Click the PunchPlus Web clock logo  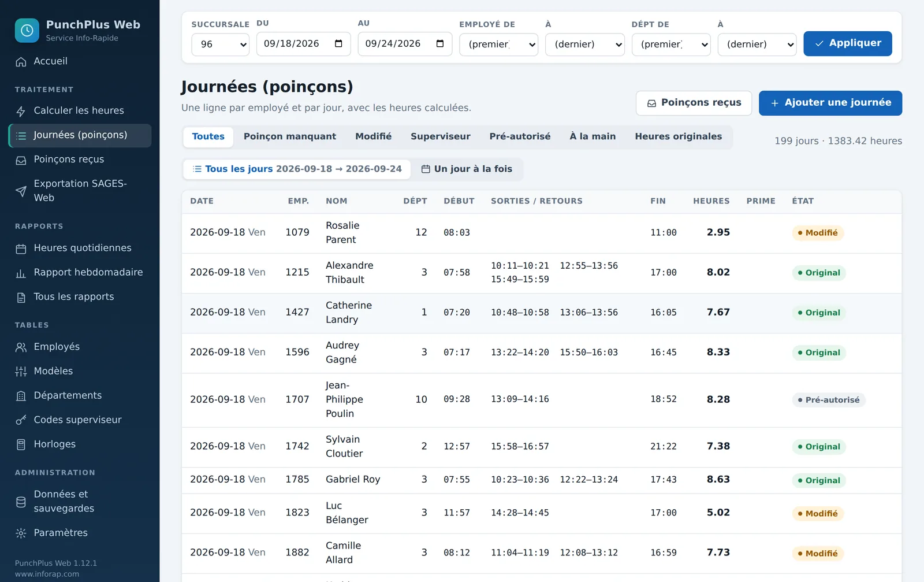(x=27, y=31)
